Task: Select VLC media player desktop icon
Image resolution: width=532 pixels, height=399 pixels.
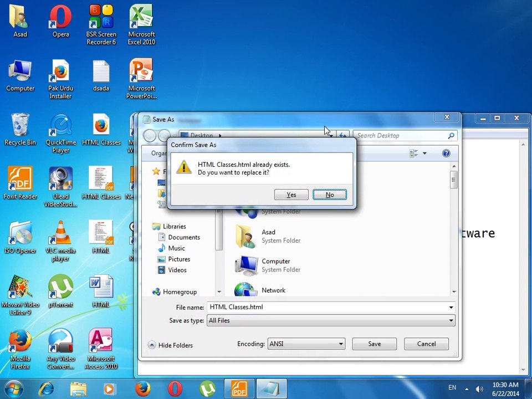Action: tap(60, 241)
